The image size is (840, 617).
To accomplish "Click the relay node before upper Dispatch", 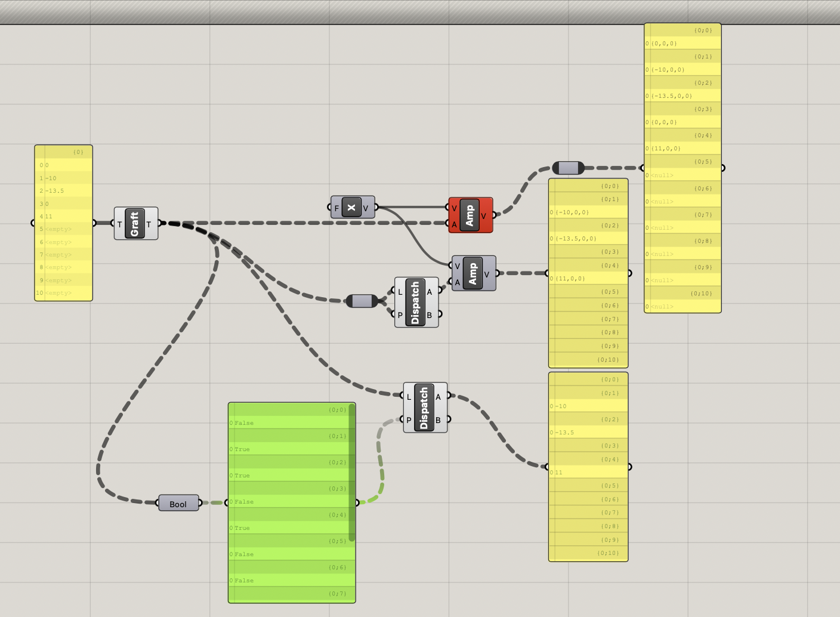I will coord(362,301).
